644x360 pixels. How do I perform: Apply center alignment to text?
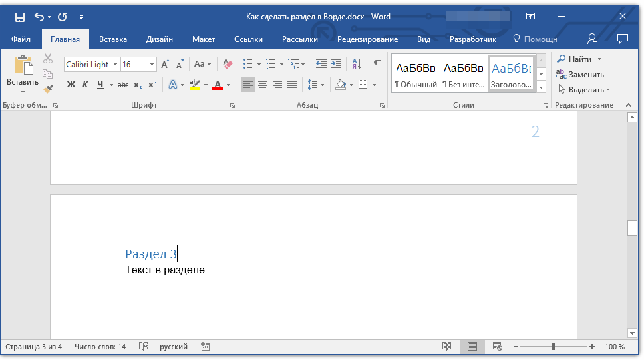point(263,85)
